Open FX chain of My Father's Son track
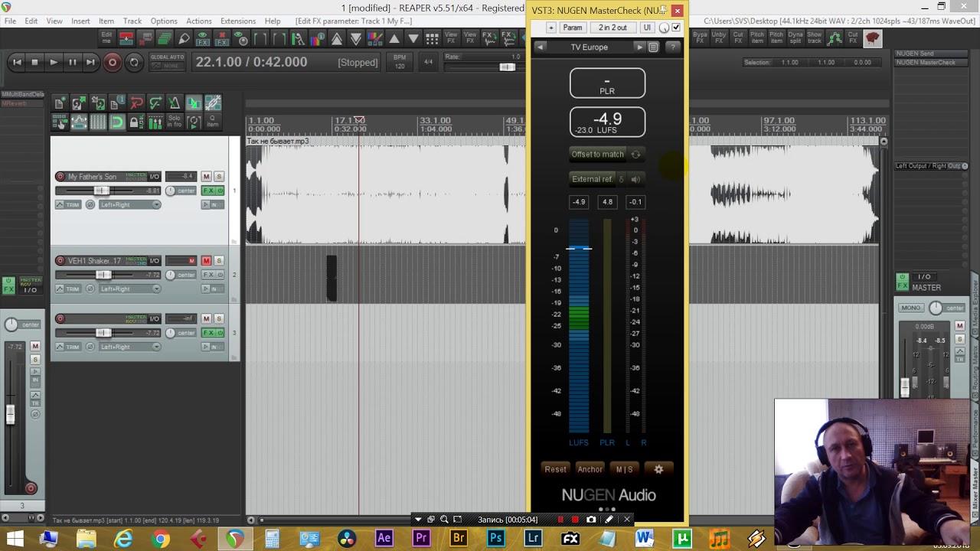Viewport: 980px width, 551px height. tap(207, 191)
